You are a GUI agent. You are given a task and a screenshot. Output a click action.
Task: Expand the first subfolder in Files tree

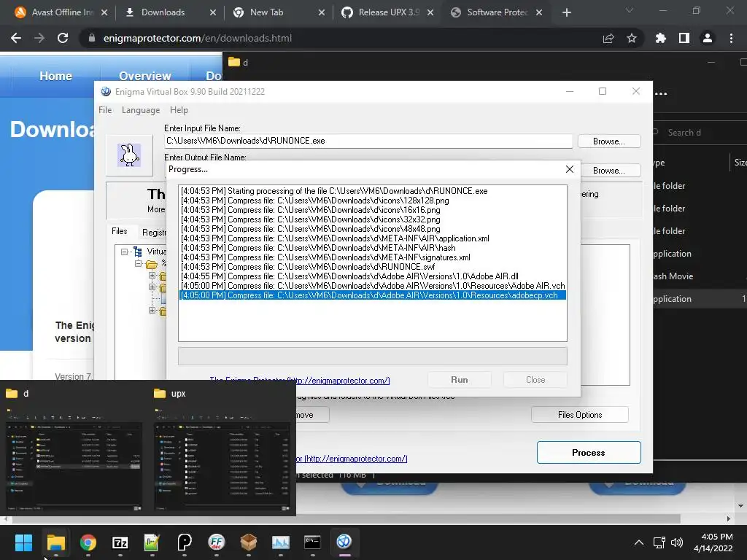[x=152, y=275]
